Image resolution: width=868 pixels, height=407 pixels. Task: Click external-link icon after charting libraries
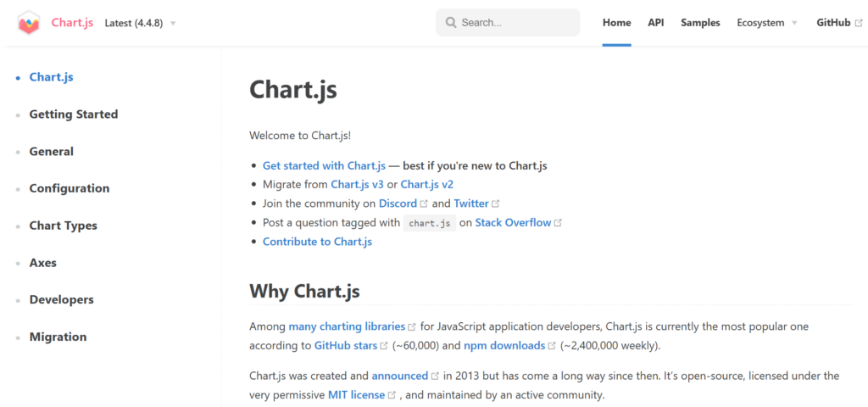[411, 327]
